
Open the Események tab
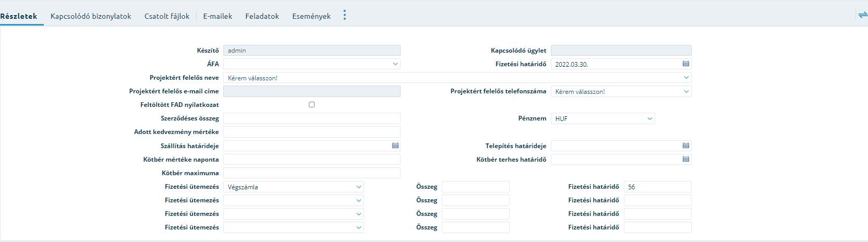click(311, 16)
